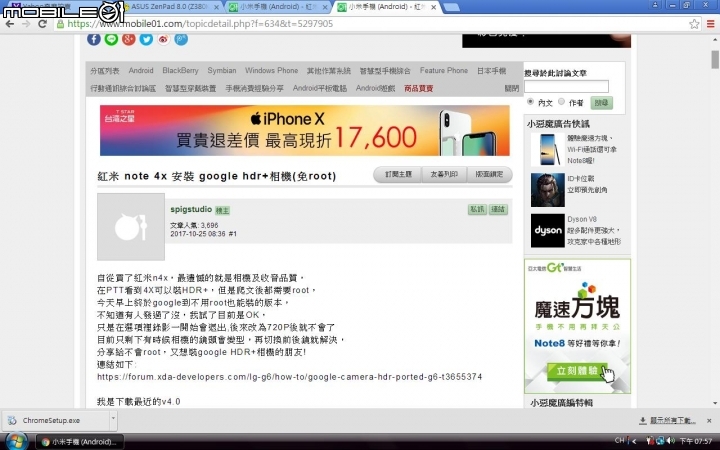720x450 pixels.
Task: Open the Symbian forum section
Action: tap(222, 70)
